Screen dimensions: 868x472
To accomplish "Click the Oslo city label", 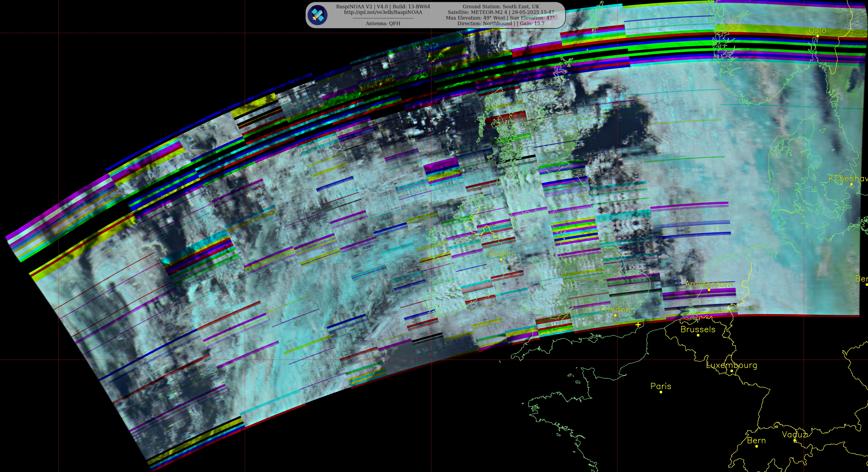I will [x=817, y=30].
